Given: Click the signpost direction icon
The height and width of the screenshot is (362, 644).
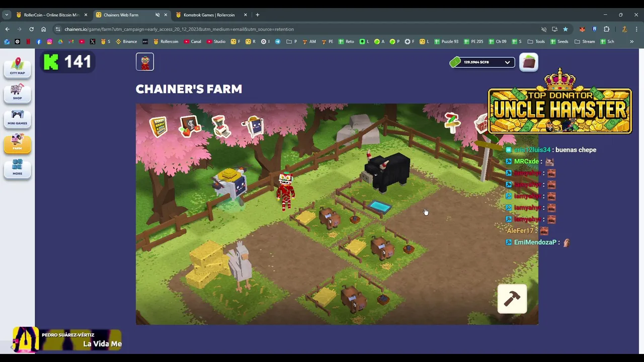Looking at the screenshot, I should pos(452,122).
